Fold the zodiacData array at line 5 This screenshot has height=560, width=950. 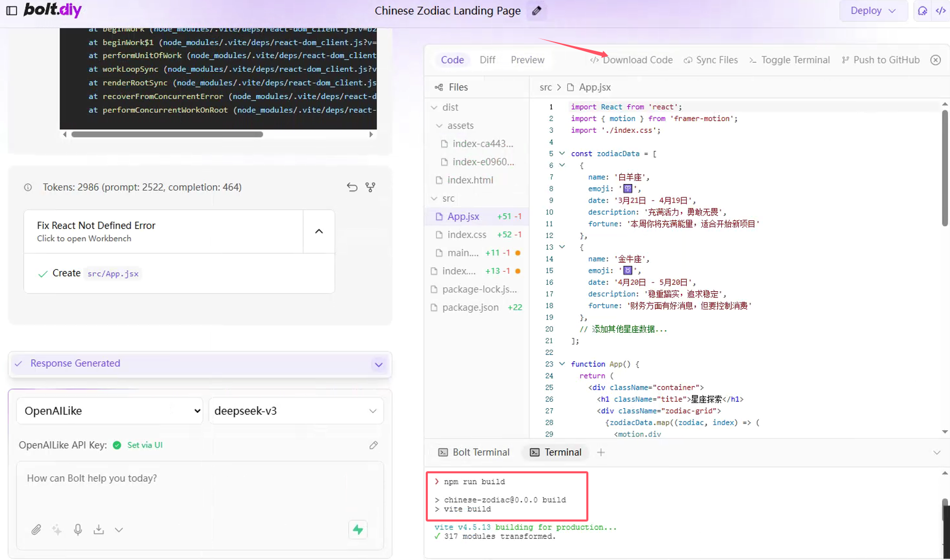(562, 153)
